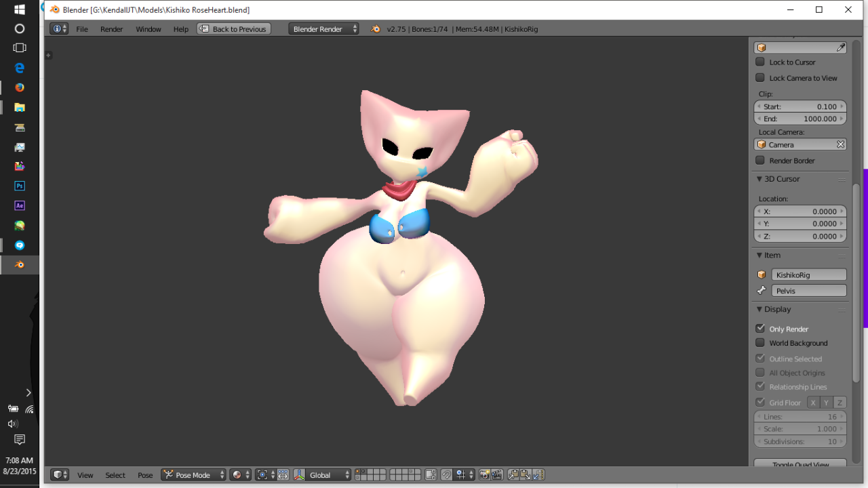Open the Windows Start menu

20,9
